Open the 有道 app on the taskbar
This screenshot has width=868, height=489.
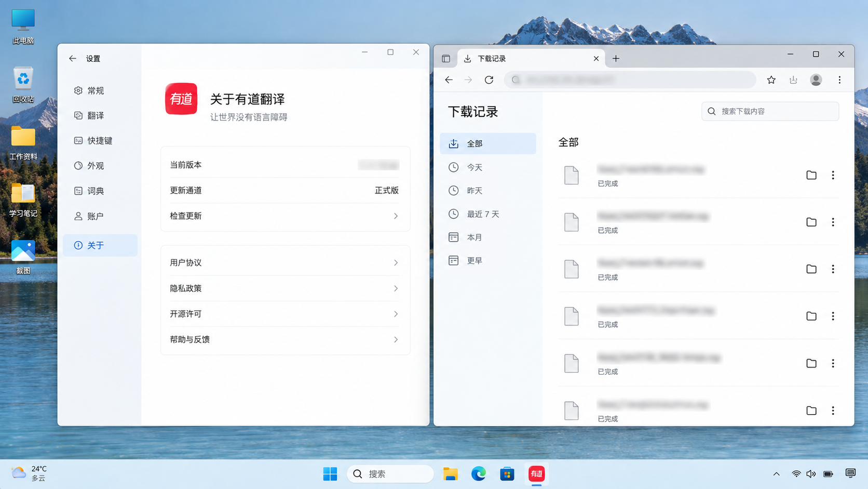tap(536, 474)
